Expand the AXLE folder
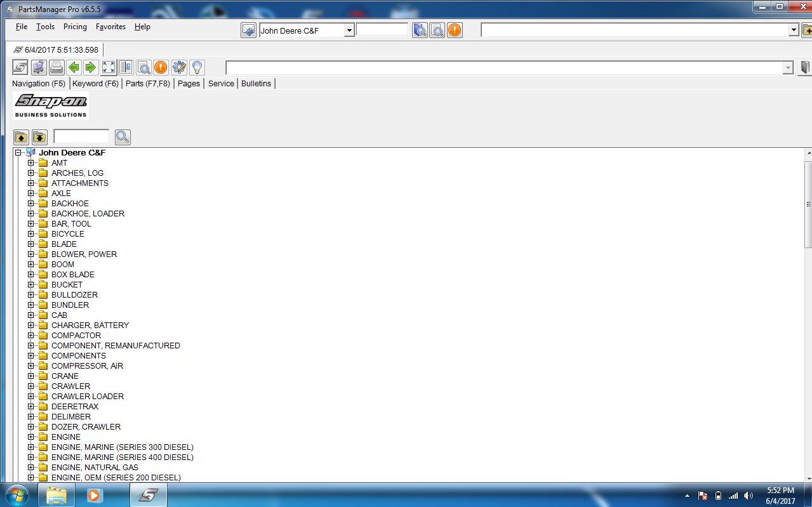Viewport: 812px width, 507px height. (30, 194)
